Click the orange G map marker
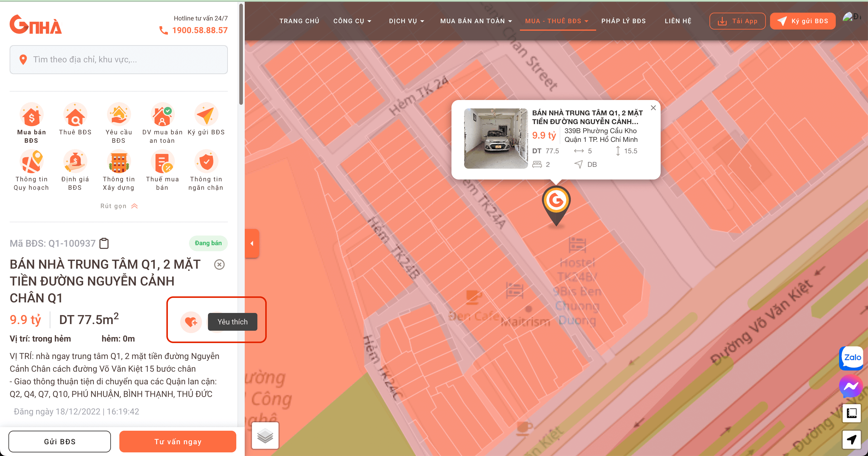Image resolution: width=868 pixels, height=456 pixels. click(556, 205)
